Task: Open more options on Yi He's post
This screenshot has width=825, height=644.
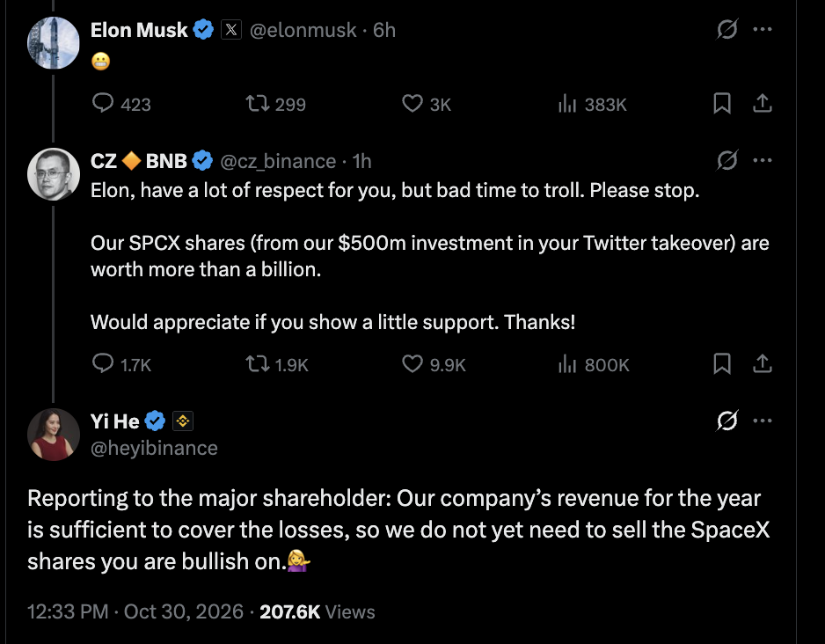Action: (x=763, y=421)
